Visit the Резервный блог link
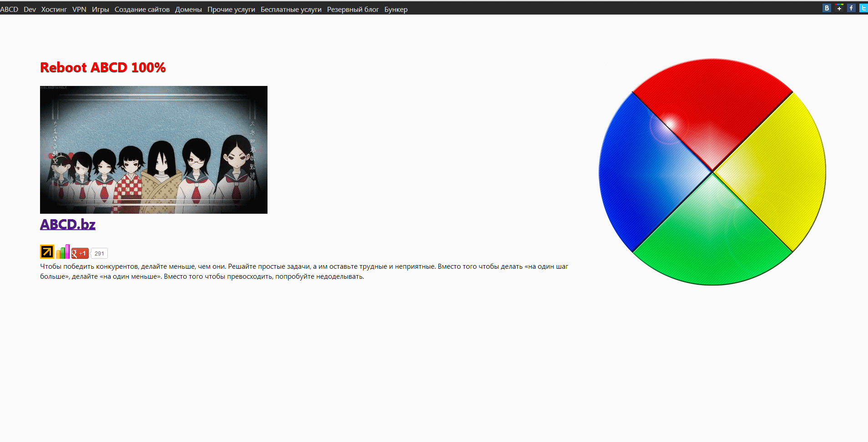The image size is (868, 442). point(353,10)
